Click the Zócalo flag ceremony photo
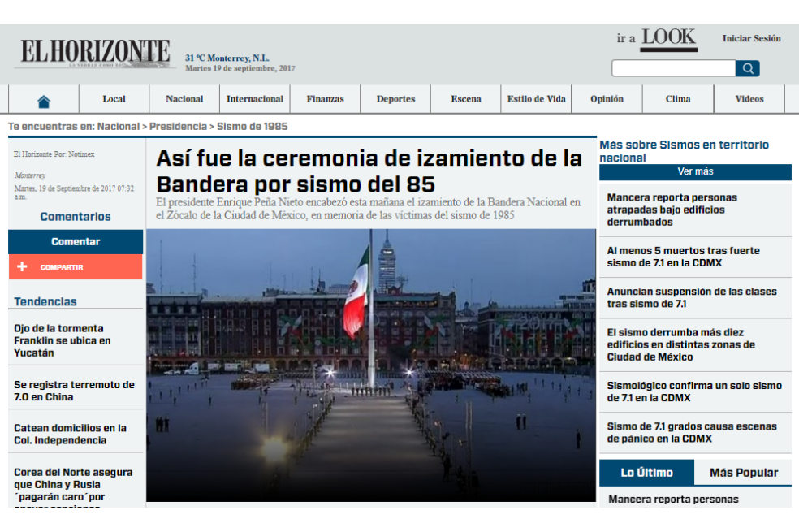This screenshot has height=532, width=799. point(371,365)
